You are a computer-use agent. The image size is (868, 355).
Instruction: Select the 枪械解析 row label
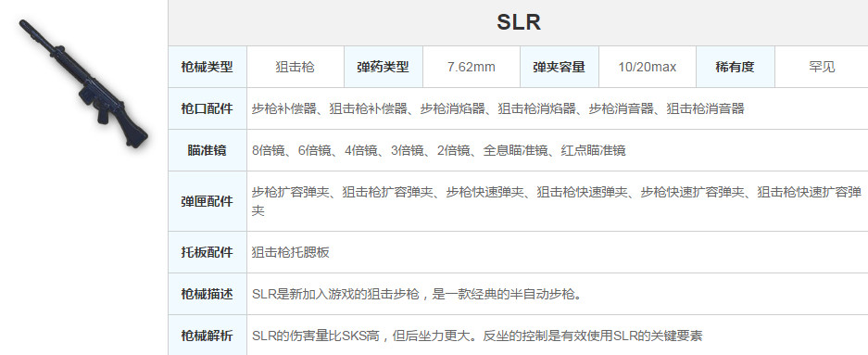(x=208, y=335)
